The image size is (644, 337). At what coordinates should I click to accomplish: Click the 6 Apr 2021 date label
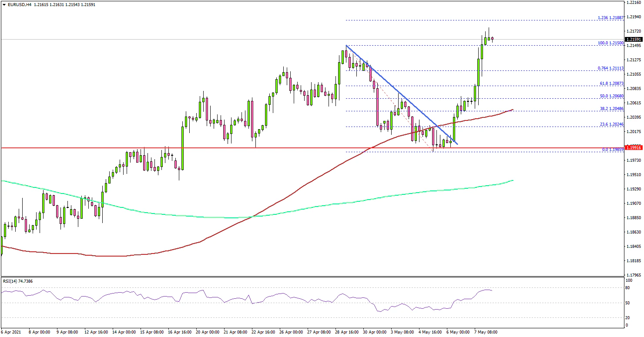pyautogui.click(x=12, y=332)
